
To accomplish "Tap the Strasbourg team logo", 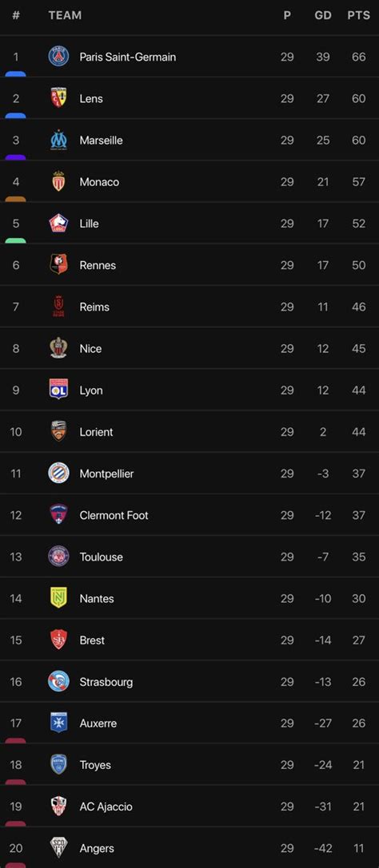I will click(x=58, y=681).
